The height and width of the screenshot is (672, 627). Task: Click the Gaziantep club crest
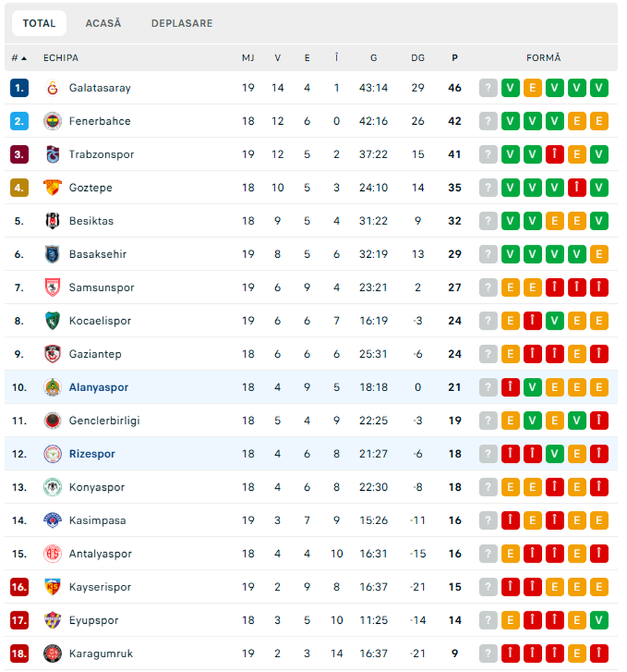click(54, 353)
